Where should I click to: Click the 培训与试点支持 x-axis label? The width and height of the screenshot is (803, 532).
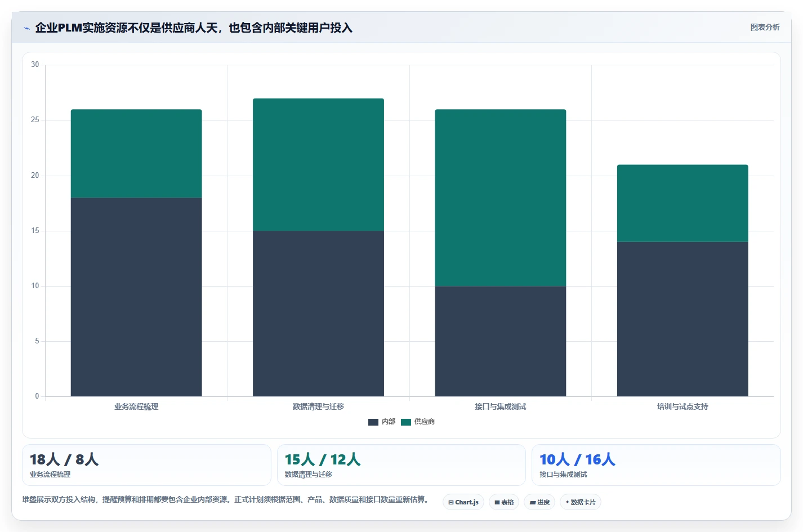(682, 406)
